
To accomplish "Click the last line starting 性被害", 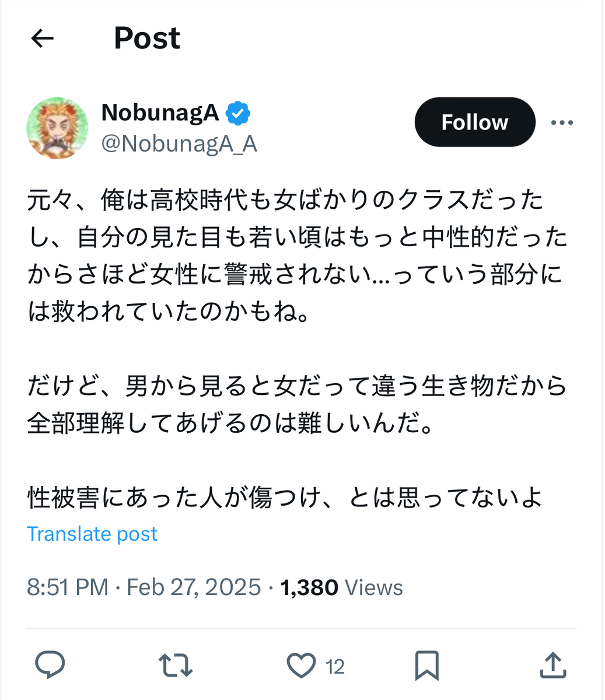I will tap(285, 498).
